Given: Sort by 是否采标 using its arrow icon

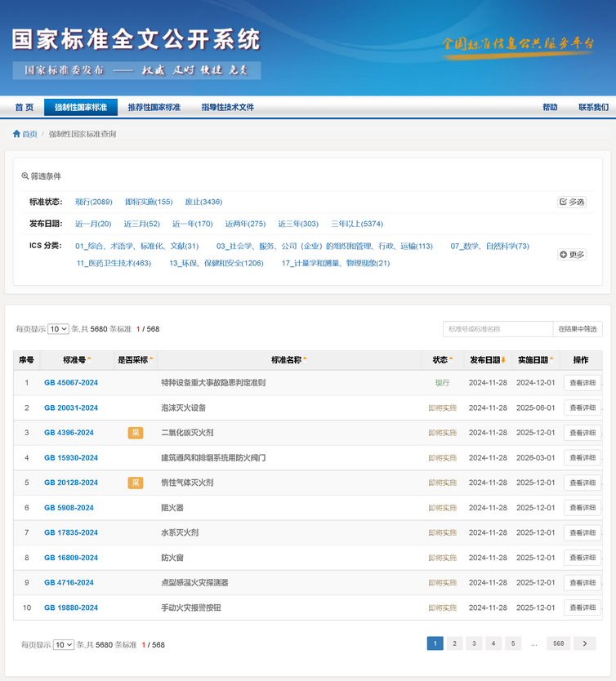Looking at the screenshot, I should click(151, 359).
